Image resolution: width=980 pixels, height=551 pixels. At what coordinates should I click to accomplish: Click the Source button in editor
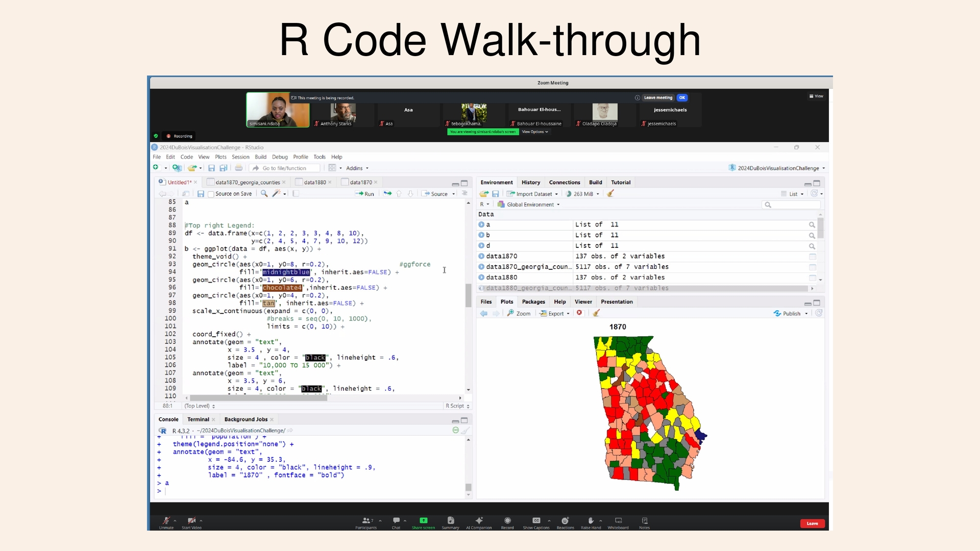tap(435, 194)
